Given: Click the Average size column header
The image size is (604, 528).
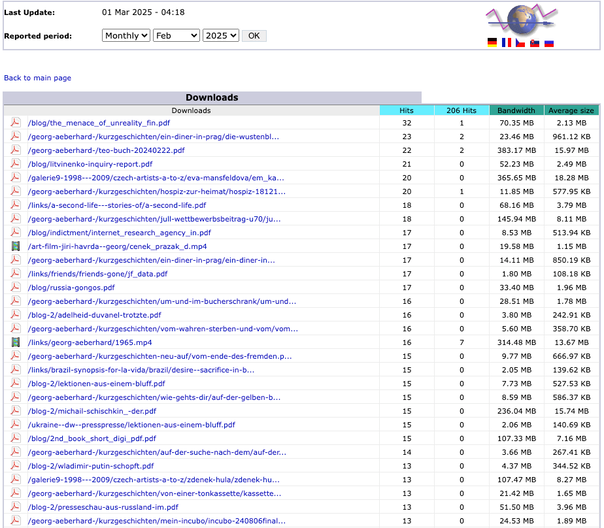Looking at the screenshot, I should (571, 111).
